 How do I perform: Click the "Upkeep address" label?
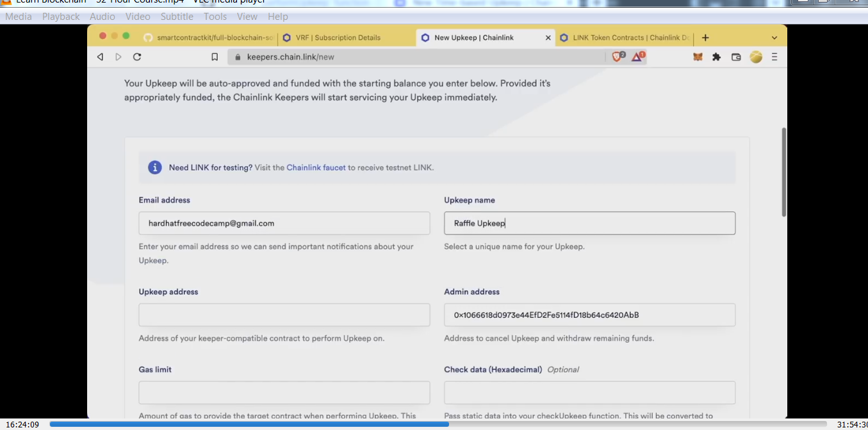168,292
